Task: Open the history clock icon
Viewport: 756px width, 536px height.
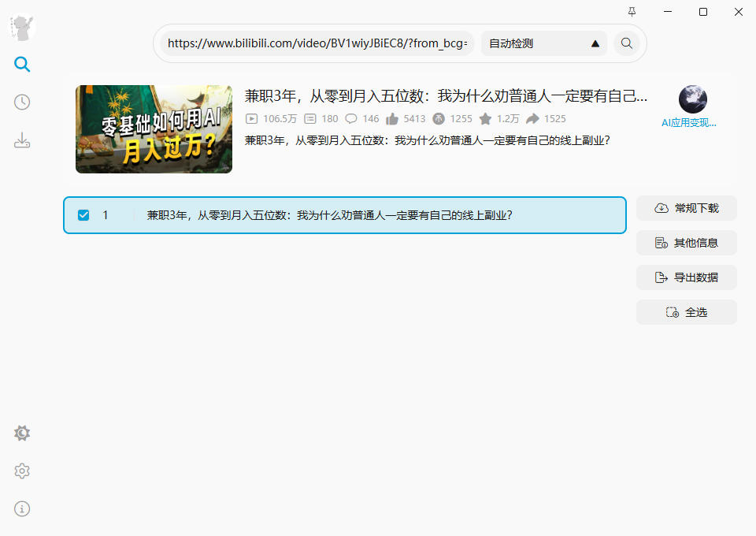Action: tap(22, 102)
